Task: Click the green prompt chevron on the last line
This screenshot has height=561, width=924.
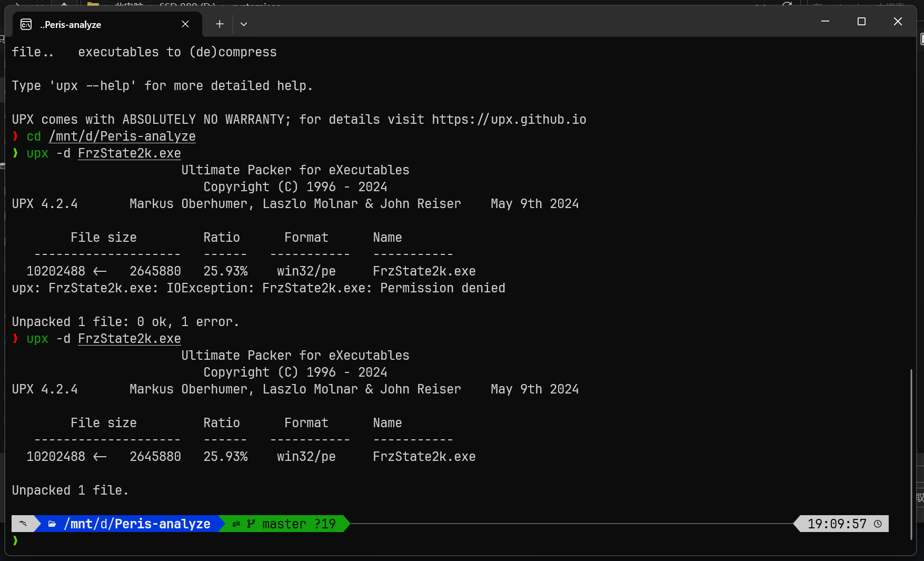Action: pyautogui.click(x=15, y=540)
